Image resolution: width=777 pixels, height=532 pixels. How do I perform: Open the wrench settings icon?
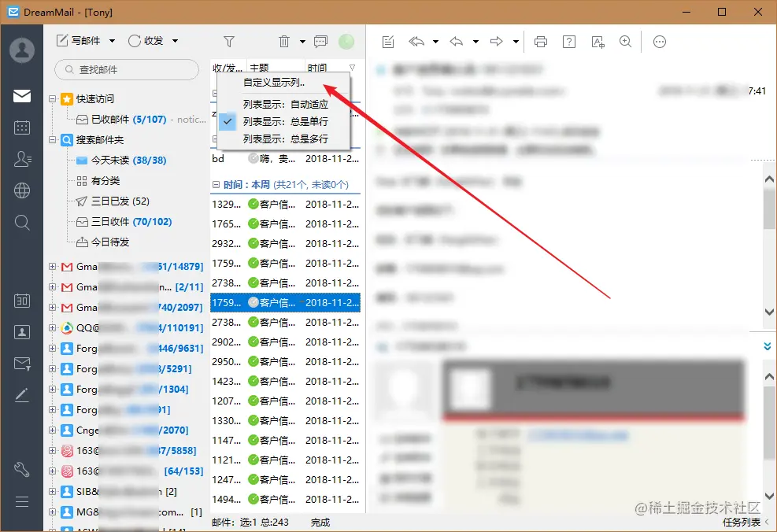click(22, 469)
